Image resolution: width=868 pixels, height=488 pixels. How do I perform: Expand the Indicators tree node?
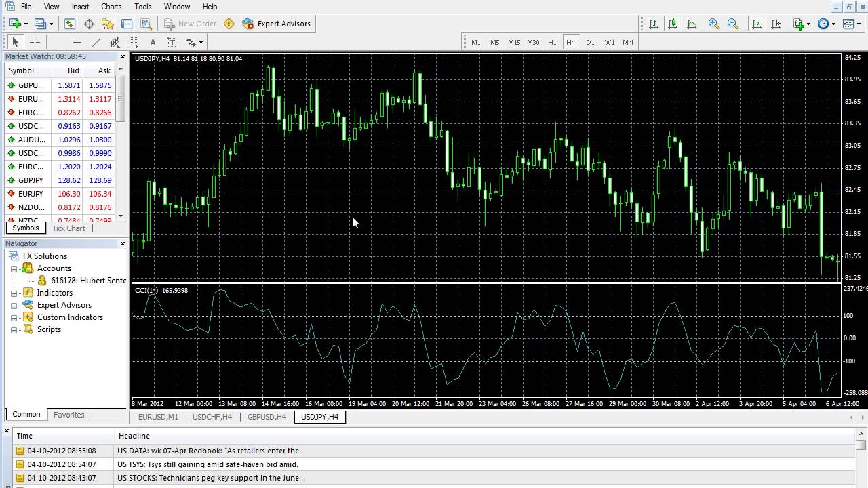[x=14, y=293]
